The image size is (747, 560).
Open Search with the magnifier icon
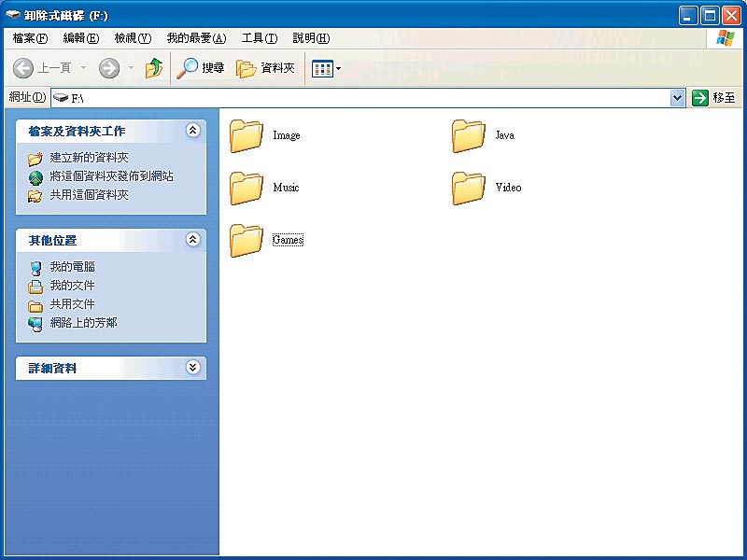pos(187,68)
